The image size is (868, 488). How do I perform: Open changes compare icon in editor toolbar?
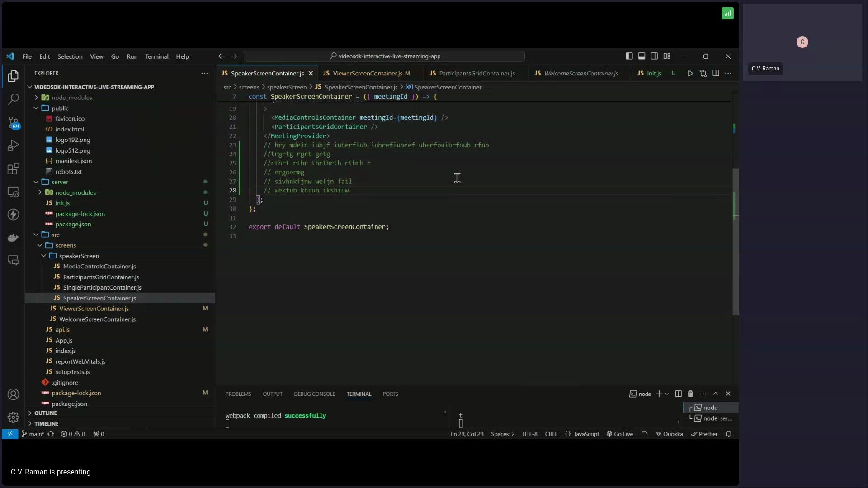[x=703, y=73]
